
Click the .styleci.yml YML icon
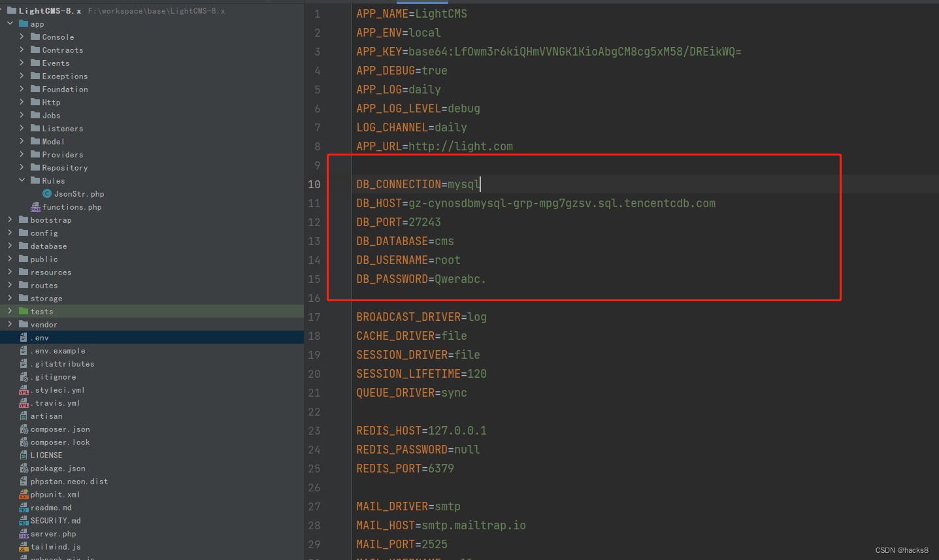24,390
